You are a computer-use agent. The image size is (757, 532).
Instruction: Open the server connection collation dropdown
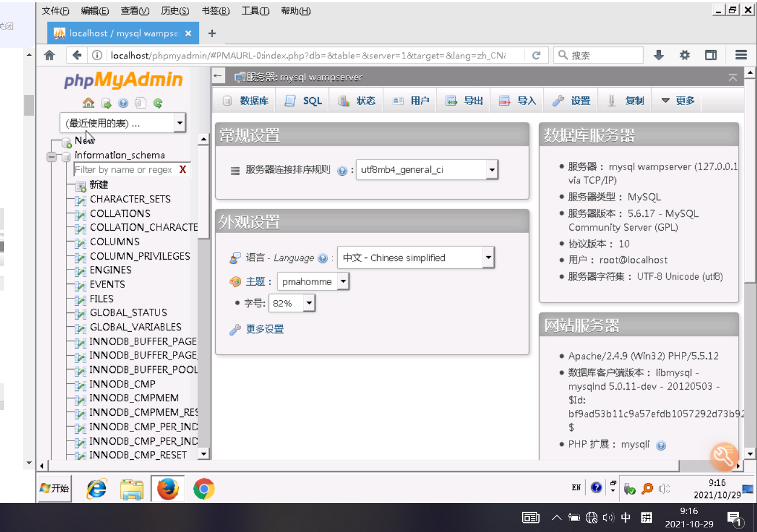[x=427, y=170]
